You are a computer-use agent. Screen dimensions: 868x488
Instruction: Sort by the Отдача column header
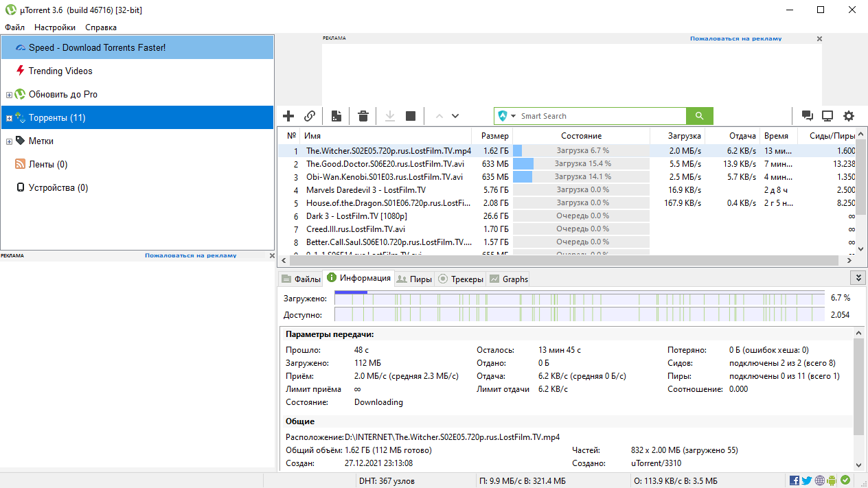[732, 136]
